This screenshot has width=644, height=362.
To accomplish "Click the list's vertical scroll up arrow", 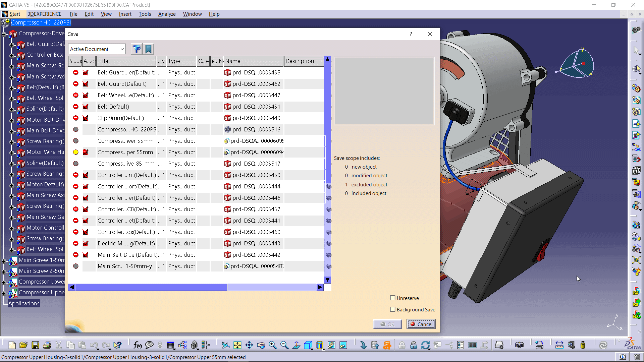I will click(328, 60).
